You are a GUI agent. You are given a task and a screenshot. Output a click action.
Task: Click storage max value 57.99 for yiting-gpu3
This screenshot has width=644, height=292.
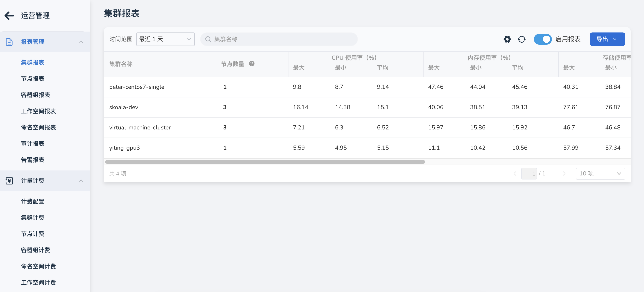(571, 148)
